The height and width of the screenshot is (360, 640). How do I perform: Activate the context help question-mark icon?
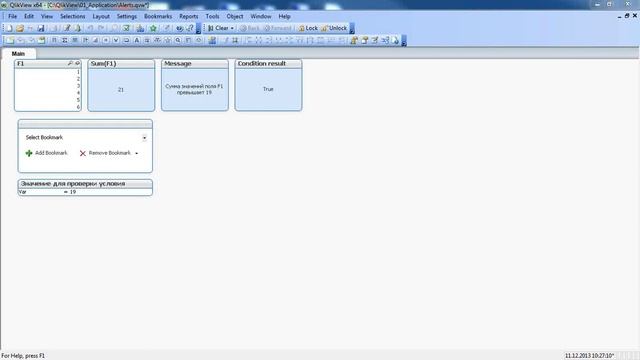pyautogui.click(x=190, y=28)
